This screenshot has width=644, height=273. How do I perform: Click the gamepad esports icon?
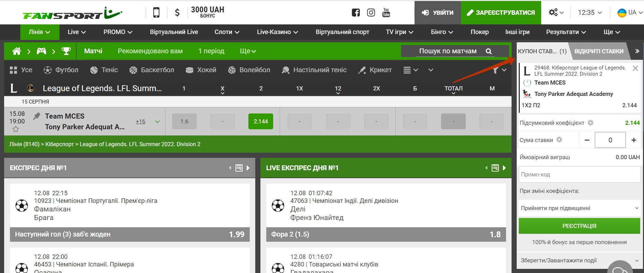pyautogui.click(x=42, y=51)
